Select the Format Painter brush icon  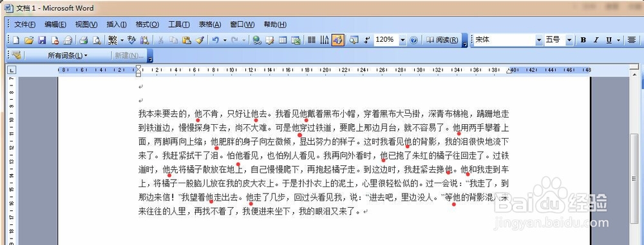point(200,41)
